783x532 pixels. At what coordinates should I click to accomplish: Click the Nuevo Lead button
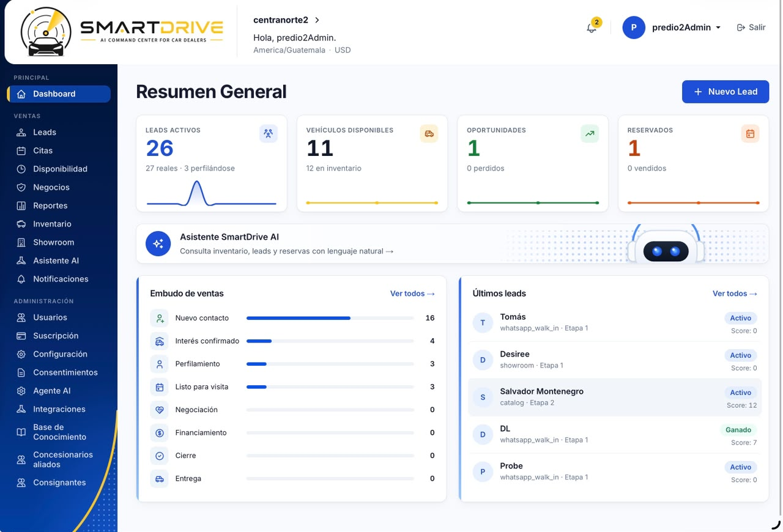[725, 92]
